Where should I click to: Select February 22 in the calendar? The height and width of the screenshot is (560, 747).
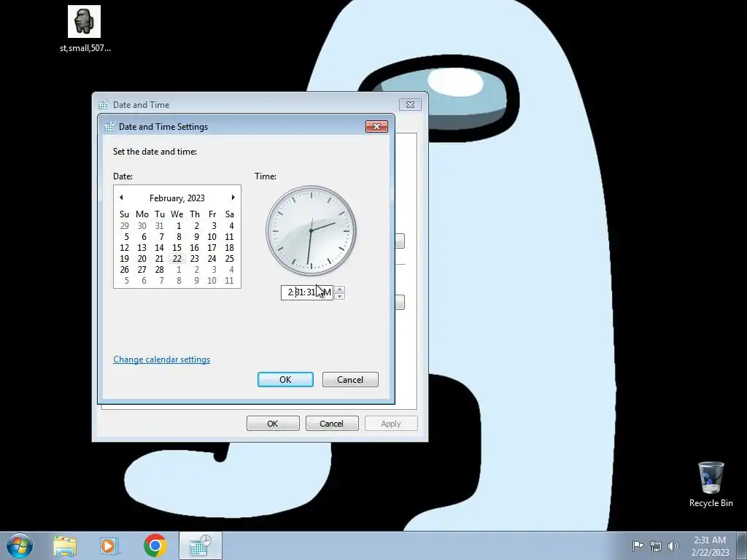click(177, 259)
